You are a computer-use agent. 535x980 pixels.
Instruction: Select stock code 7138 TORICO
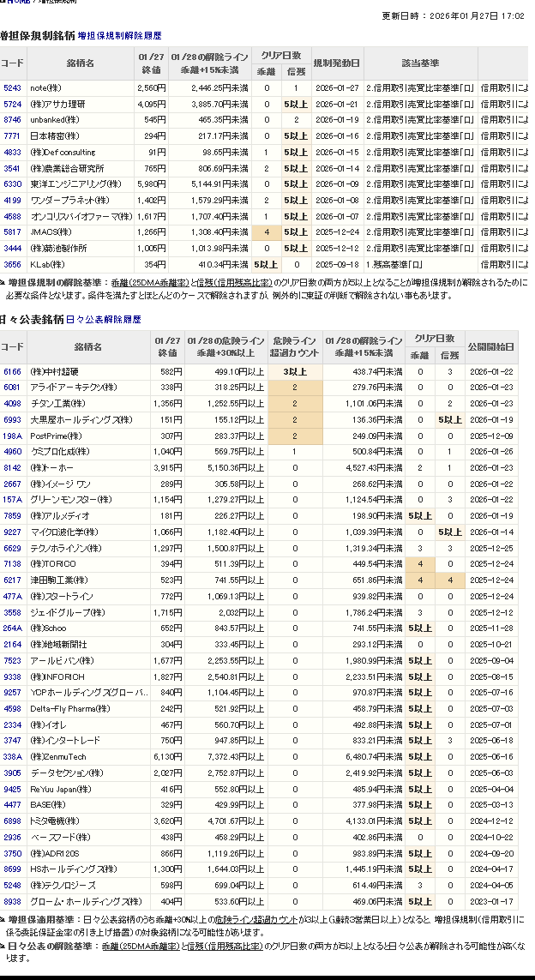tap(12, 564)
